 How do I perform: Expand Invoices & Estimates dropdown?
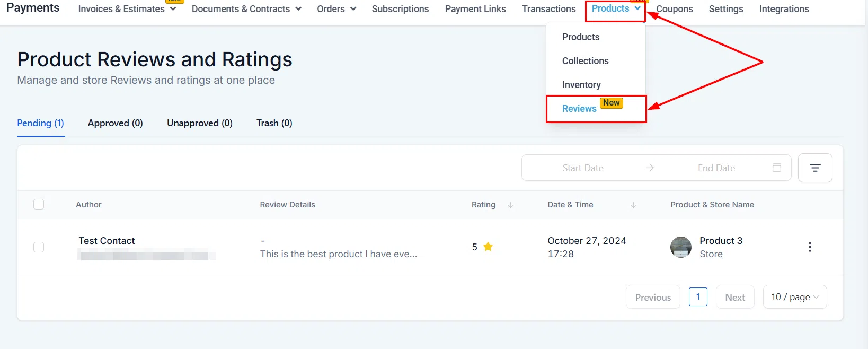coord(127,9)
